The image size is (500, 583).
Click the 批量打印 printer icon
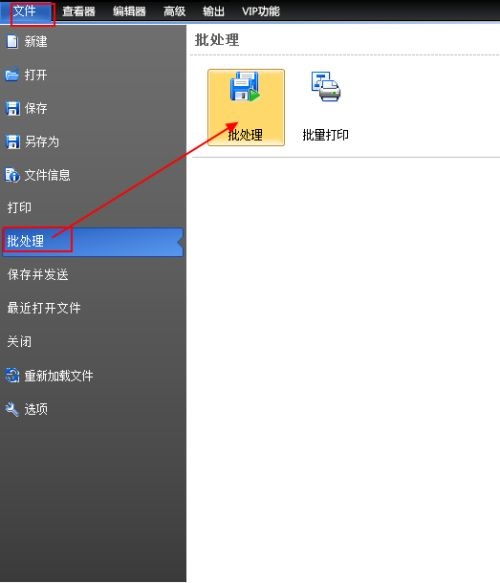pos(326,86)
